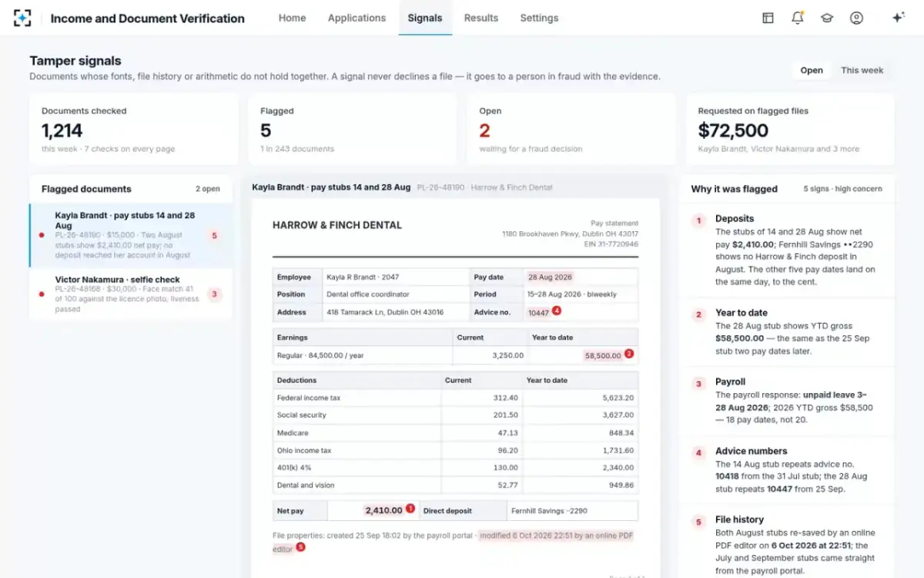Go to the Home tab
The width and height of the screenshot is (924, 578).
tap(292, 18)
